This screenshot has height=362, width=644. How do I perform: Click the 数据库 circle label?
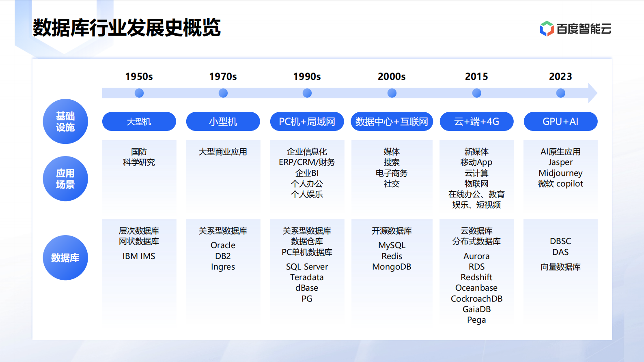coord(65,258)
